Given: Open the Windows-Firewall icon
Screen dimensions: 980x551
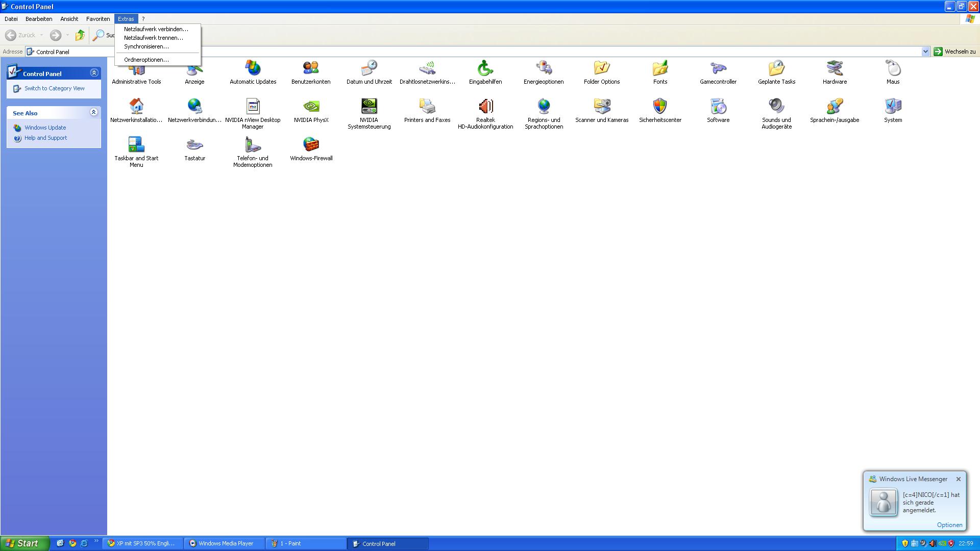Looking at the screenshot, I should pos(311,145).
